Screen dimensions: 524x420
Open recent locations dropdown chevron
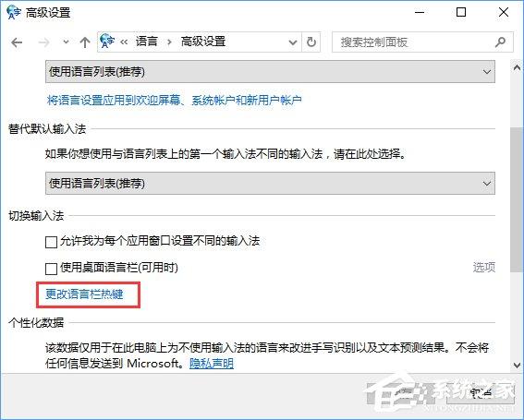click(x=67, y=42)
